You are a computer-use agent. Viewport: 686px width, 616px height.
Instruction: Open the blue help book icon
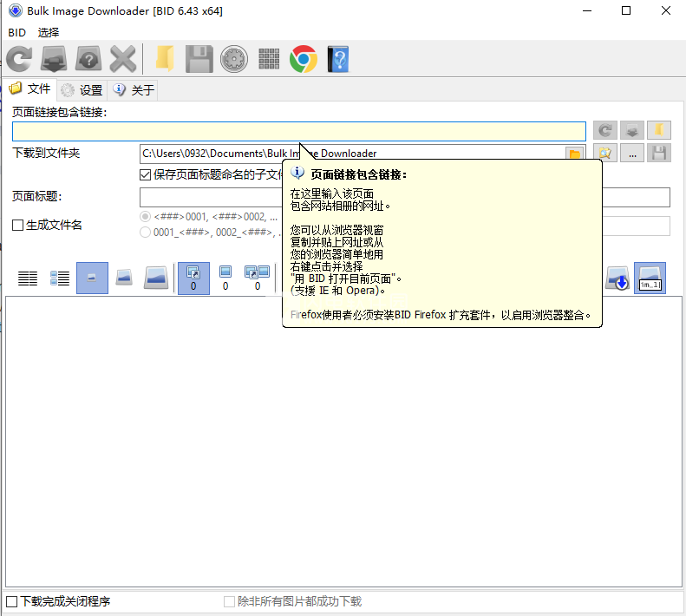338,59
